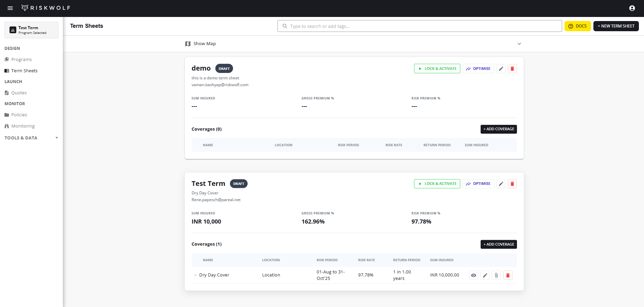Open the Test Term program selector
Image resolution: width=644 pixels, height=307 pixels.
click(31, 30)
